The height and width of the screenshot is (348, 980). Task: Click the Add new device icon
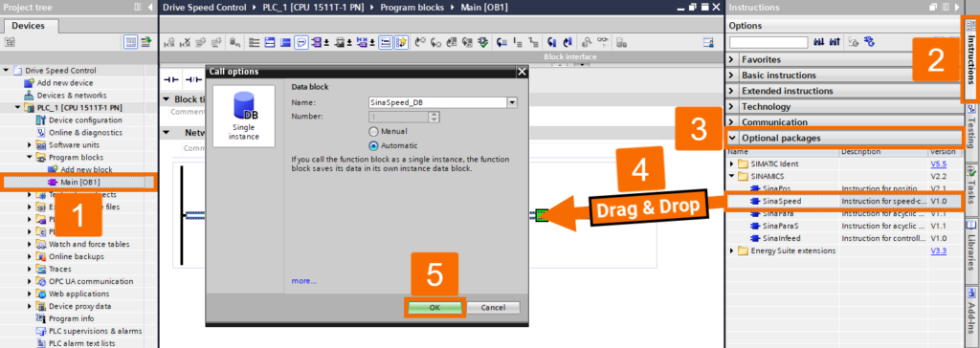pos(29,82)
